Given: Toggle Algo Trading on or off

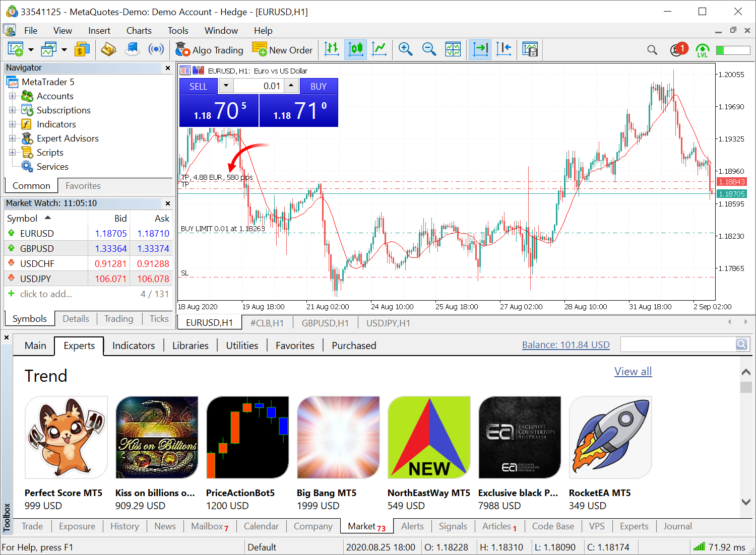Looking at the screenshot, I should (209, 49).
